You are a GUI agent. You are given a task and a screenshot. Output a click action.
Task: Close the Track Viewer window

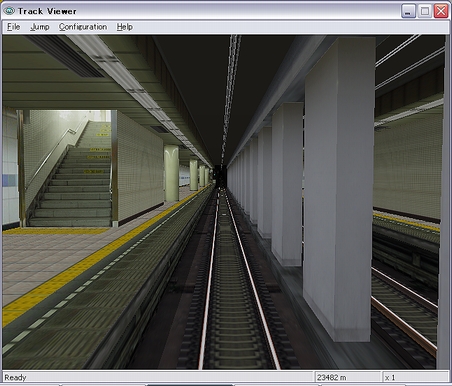(x=441, y=11)
